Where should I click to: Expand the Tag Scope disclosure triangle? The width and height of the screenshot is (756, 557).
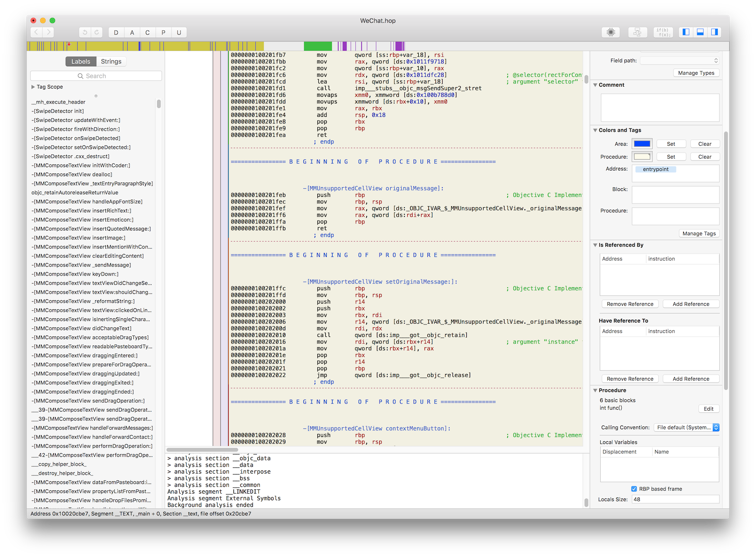pos(33,87)
